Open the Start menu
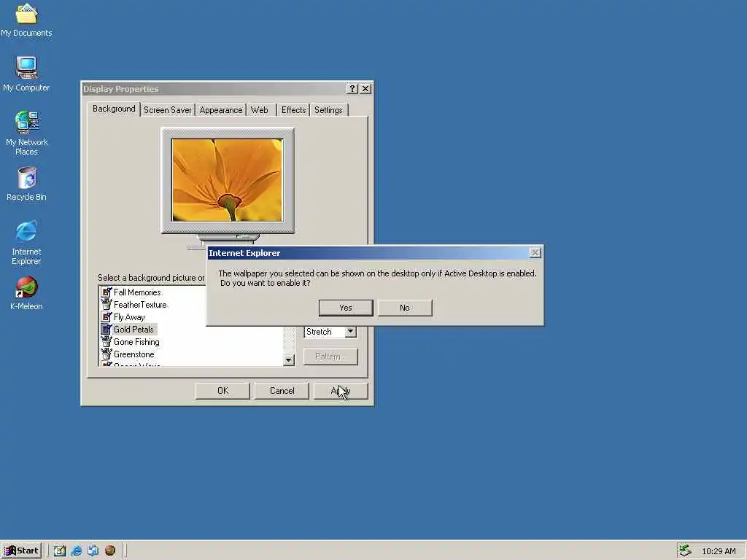This screenshot has height=560, width=747. (21, 551)
